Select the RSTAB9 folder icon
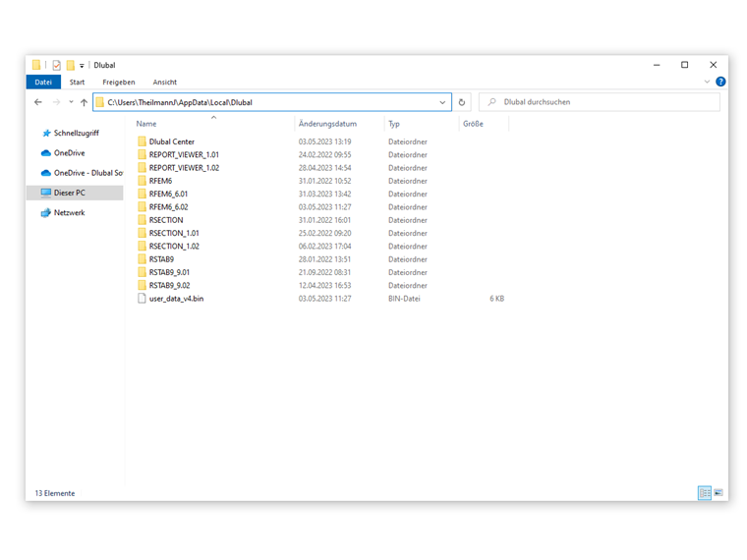 click(142, 259)
